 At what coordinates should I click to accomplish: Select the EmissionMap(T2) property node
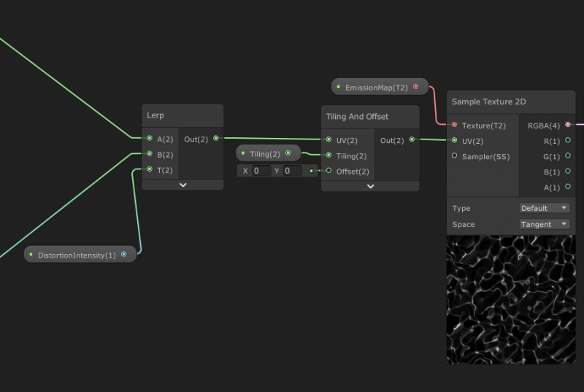(x=376, y=87)
